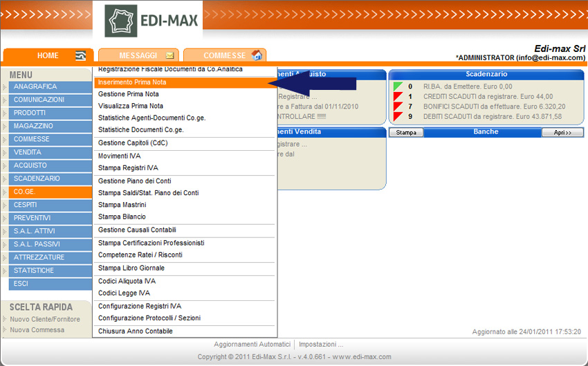Click red flag beside DEBITI SCADUTI

point(398,117)
